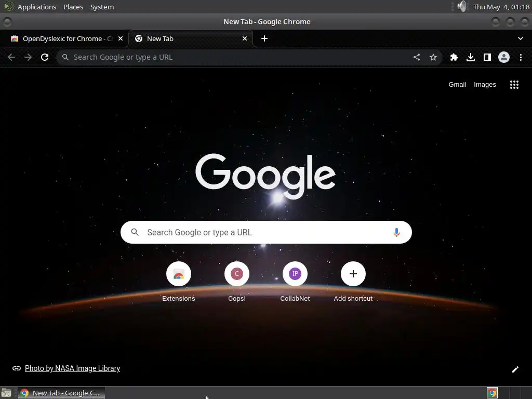Bookmark this tab with the star icon
The height and width of the screenshot is (399, 532).
433,57
